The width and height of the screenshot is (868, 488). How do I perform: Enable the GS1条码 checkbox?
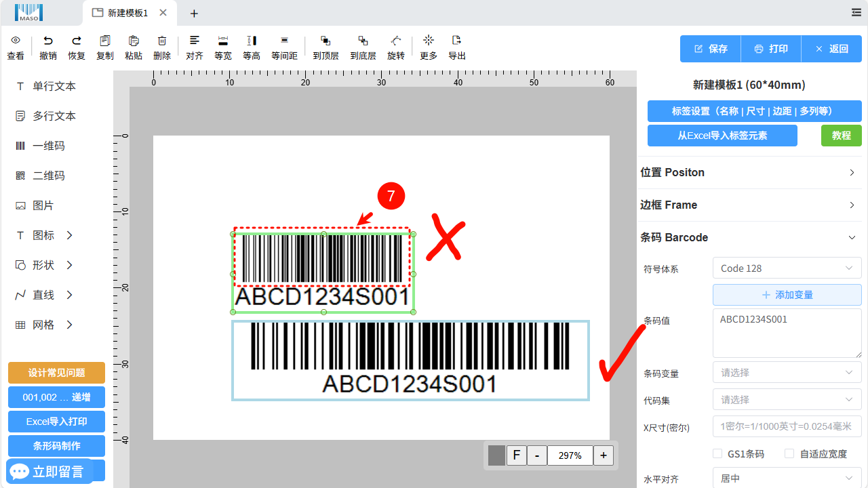click(x=717, y=453)
